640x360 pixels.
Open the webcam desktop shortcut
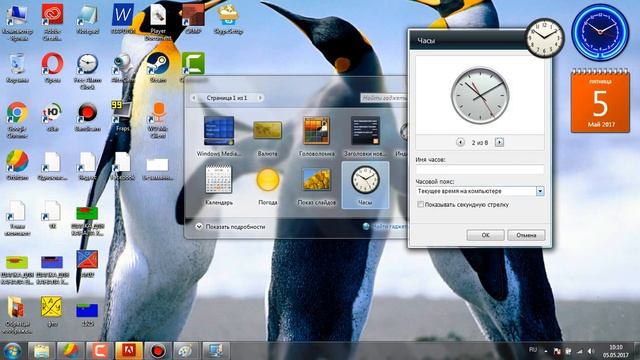point(122,68)
